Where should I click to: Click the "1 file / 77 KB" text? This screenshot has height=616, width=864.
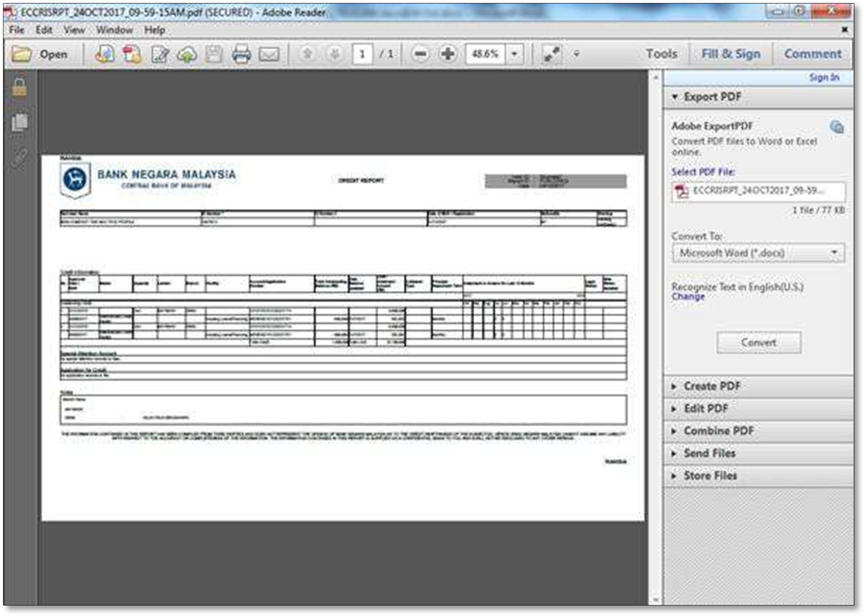818,210
